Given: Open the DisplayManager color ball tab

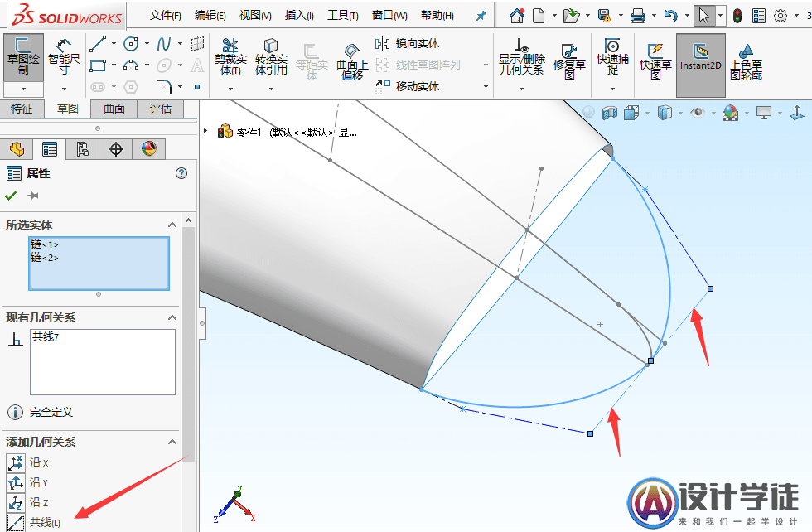Looking at the screenshot, I should pos(149,149).
